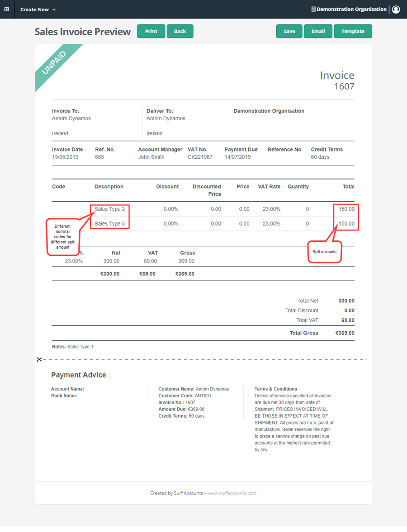
Task: Select the Demonstration Organisation name in header
Action: pyautogui.click(x=352, y=9)
